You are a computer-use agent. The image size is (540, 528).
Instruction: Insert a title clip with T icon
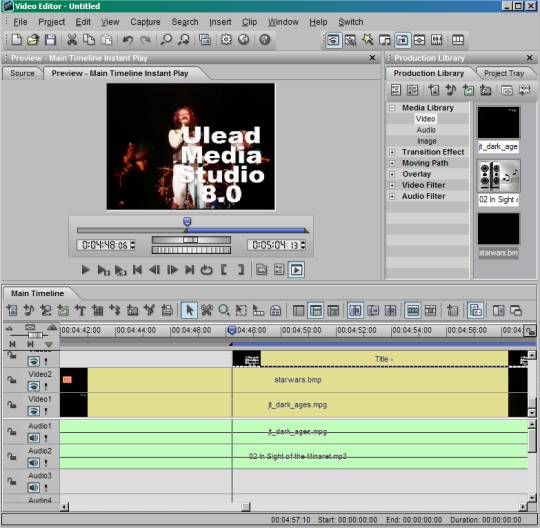[x=80, y=310]
